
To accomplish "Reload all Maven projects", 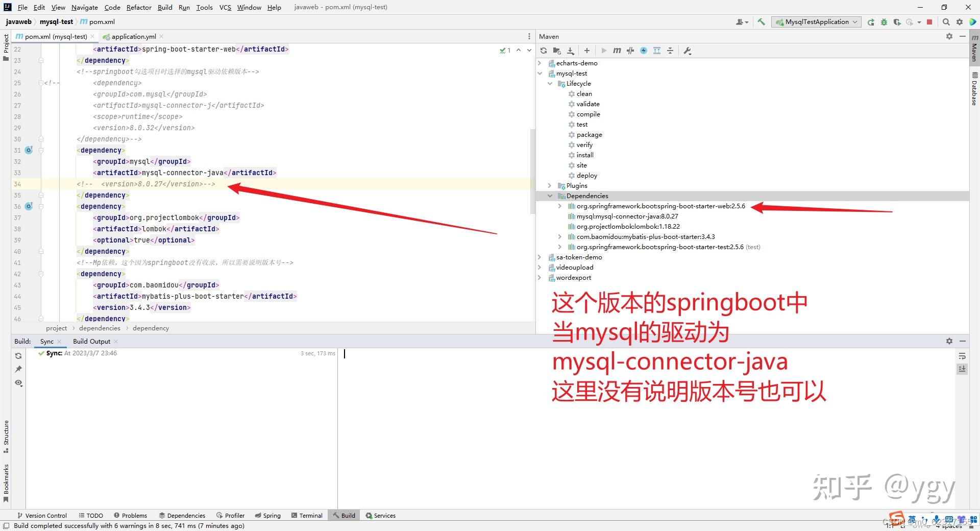I will click(x=544, y=51).
